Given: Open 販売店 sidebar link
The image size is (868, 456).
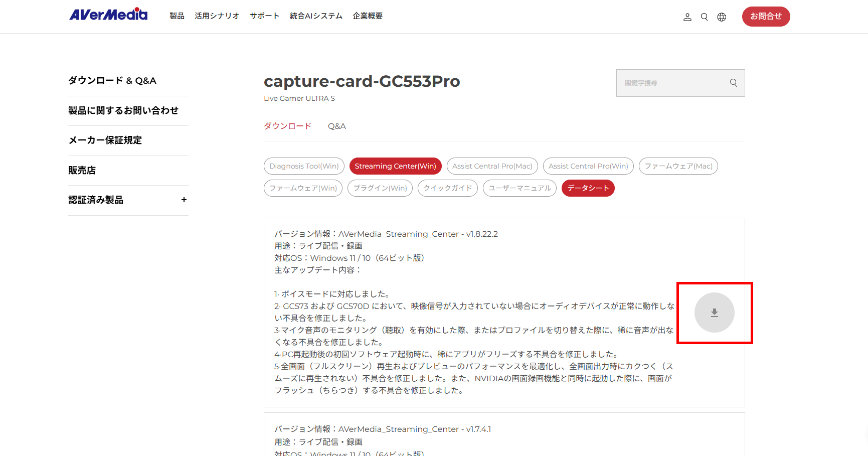Looking at the screenshot, I should (x=82, y=170).
